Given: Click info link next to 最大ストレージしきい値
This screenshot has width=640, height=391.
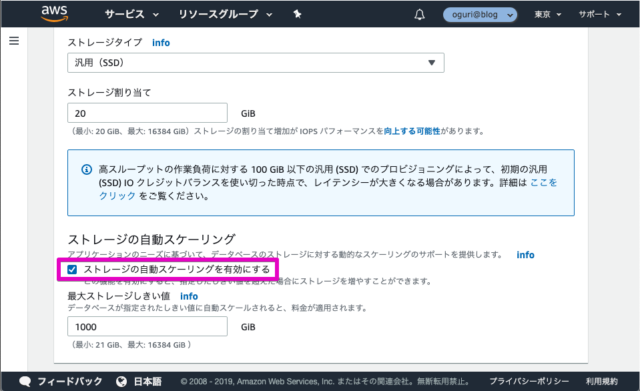Looking at the screenshot, I should [189, 296].
